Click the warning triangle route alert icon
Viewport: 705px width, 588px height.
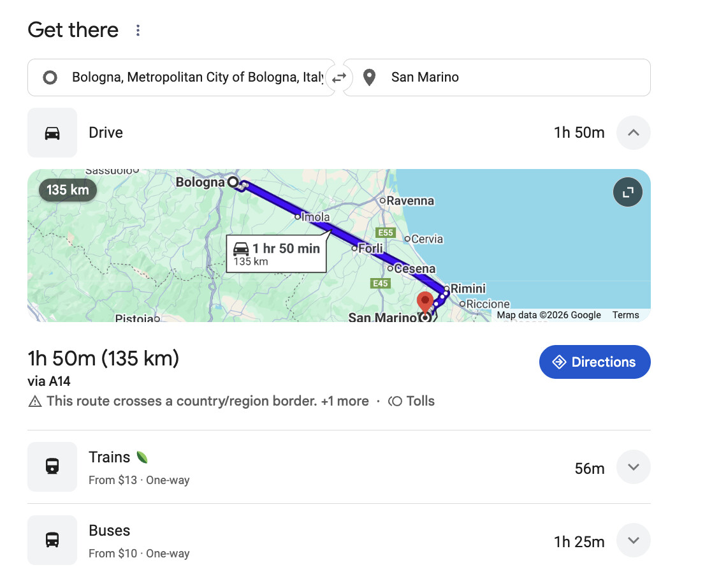click(x=35, y=402)
